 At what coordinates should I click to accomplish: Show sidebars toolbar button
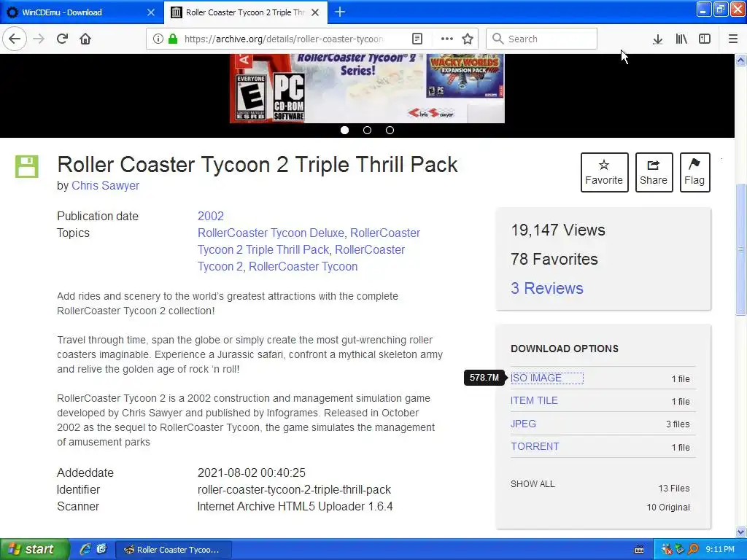pos(705,39)
